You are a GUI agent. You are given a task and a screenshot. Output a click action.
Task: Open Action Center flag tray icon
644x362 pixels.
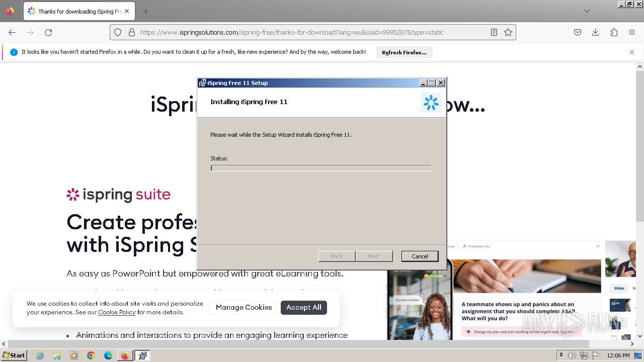(596, 355)
